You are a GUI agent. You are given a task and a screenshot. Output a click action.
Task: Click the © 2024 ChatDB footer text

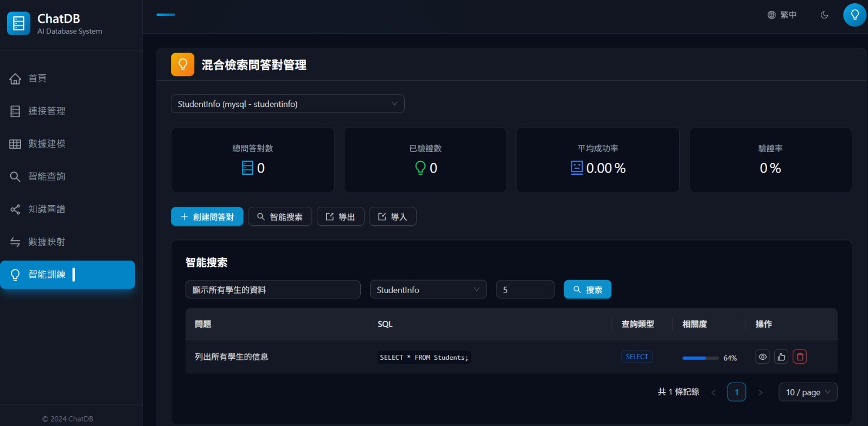coord(68,419)
